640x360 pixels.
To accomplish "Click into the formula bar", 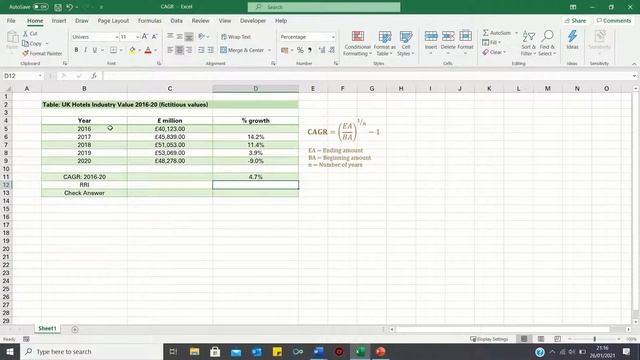I will [x=367, y=76].
